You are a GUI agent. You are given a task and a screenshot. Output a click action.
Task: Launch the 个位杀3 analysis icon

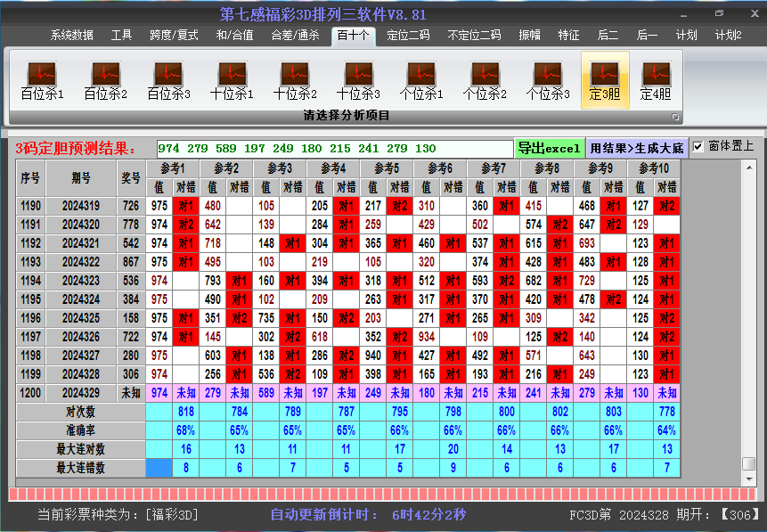(x=548, y=81)
